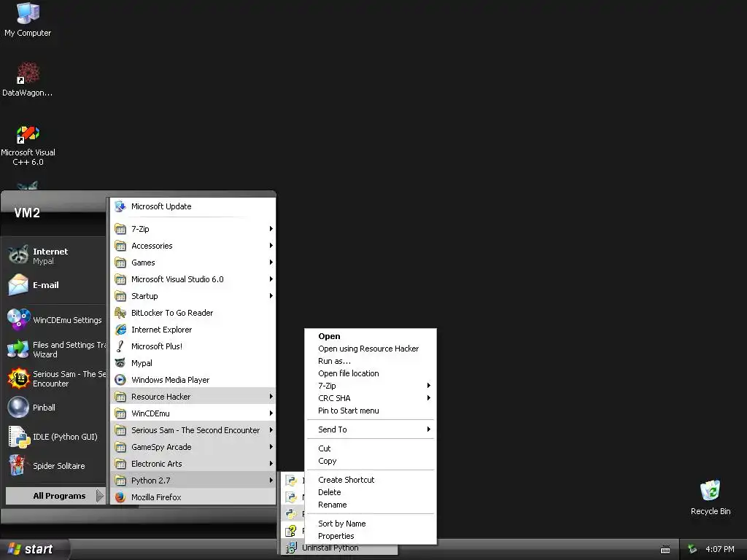Select Open using Resource Hacker
The height and width of the screenshot is (560, 747).
click(x=371, y=349)
